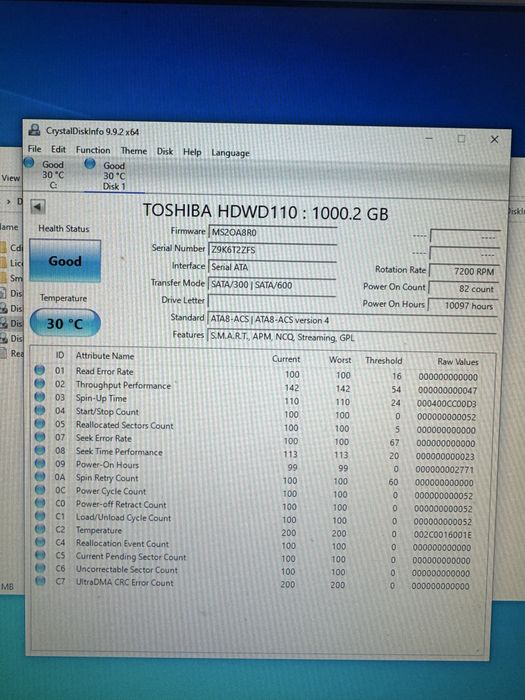
Task: Click raw value 000400CC00D3 for Spin-Up Time
Action: [447, 404]
